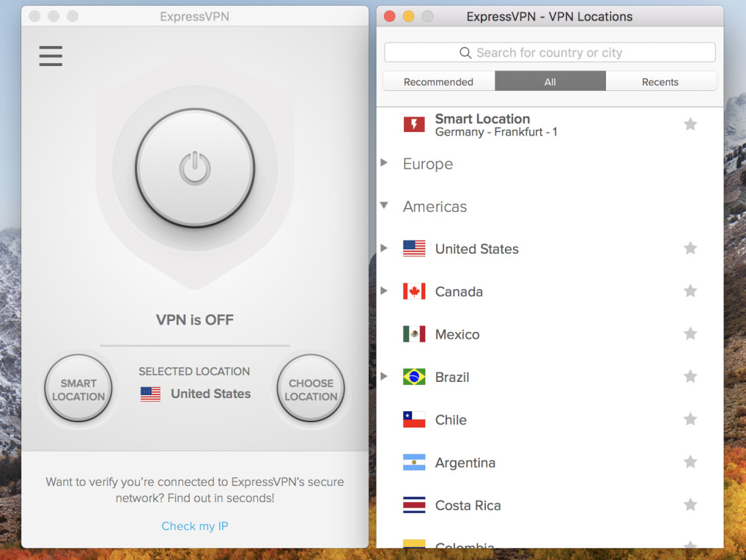This screenshot has height=560, width=746.
Task: Close the VPN Locations window
Action: click(390, 17)
